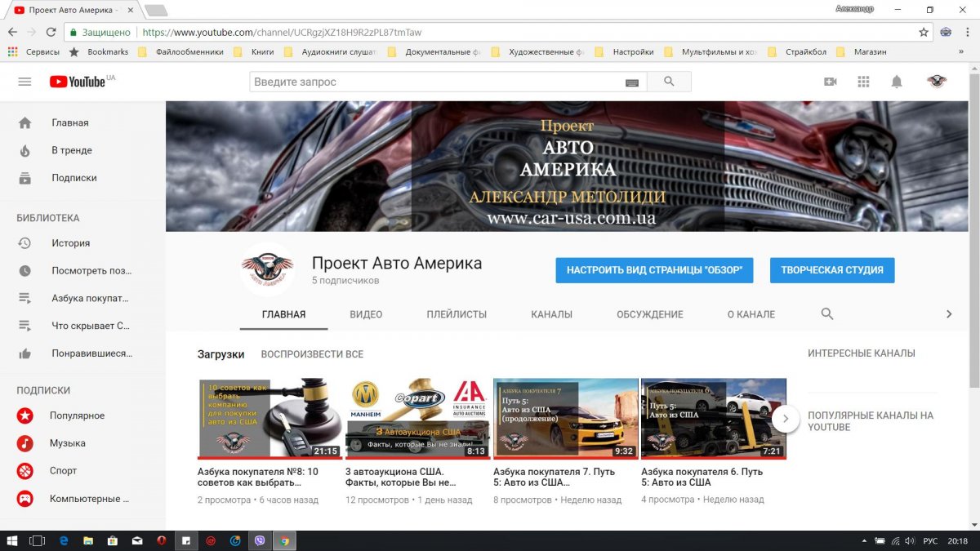Screen dimensions: 980x551
Task: Click Воспроизвести все link
Action: [x=312, y=354]
